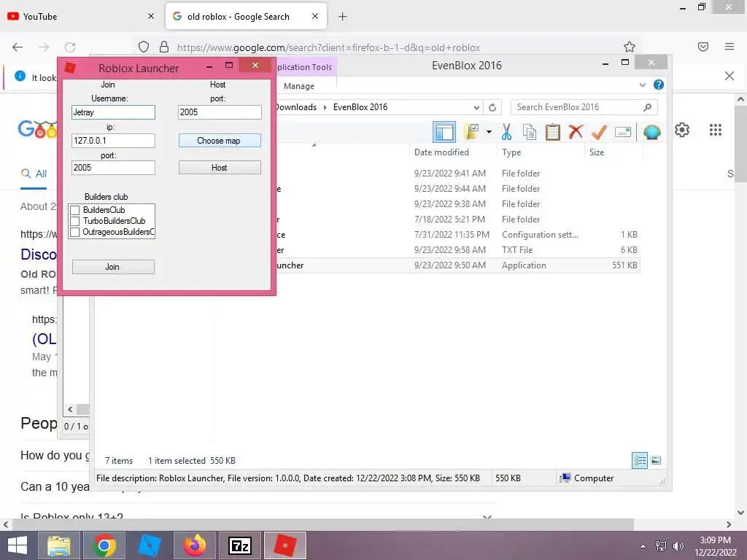This screenshot has width=747, height=560.
Task: Click the orange checkmark Properties icon
Action: point(599,132)
